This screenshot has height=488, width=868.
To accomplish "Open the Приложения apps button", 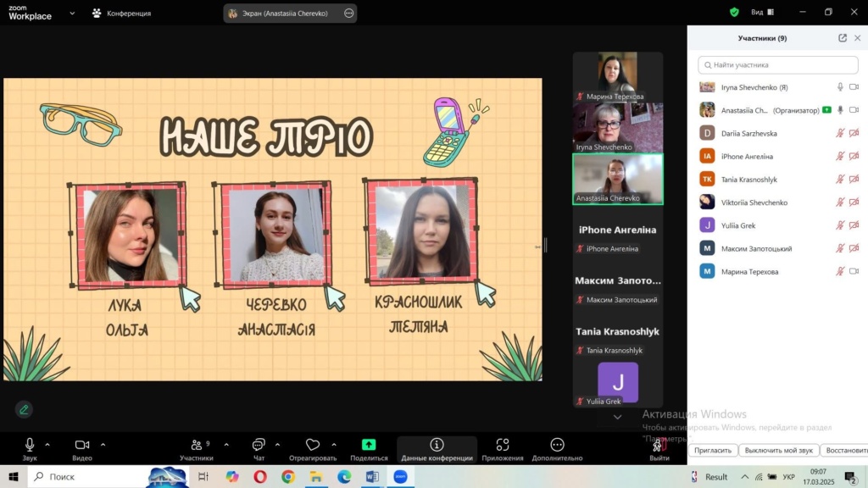I will (x=502, y=449).
